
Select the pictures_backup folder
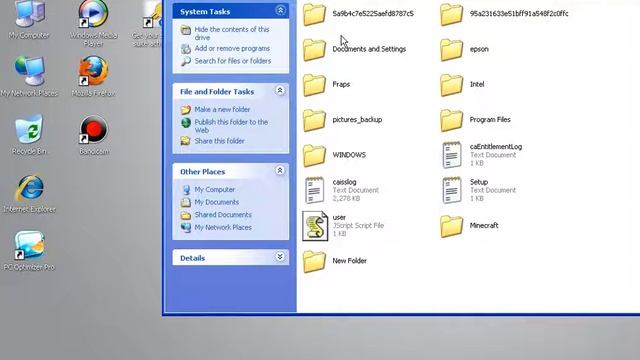click(342, 120)
